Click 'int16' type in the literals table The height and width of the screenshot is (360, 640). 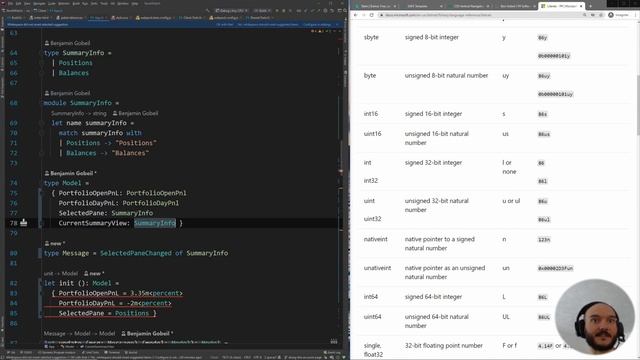(x=371, y=114)
